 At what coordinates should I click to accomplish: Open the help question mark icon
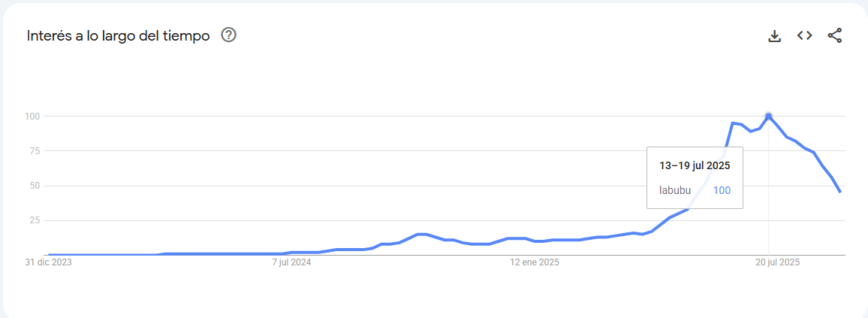click(x=228, y=35)
